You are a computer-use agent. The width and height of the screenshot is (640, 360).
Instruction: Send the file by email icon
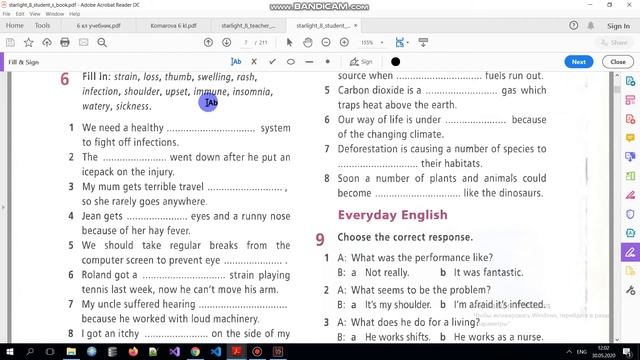tap(84, 42)
